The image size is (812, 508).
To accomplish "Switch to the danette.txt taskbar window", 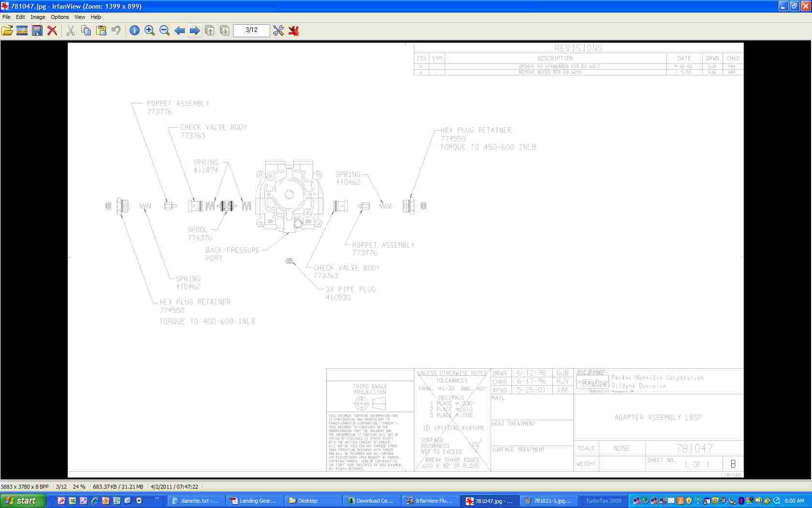I will tap(195, 501).
